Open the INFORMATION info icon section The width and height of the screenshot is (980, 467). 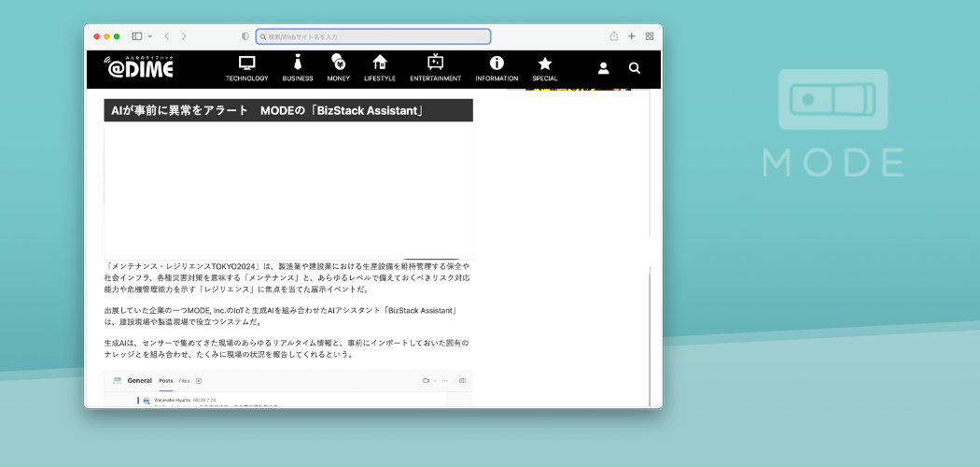pyautogui.click(x=497, y=68)
